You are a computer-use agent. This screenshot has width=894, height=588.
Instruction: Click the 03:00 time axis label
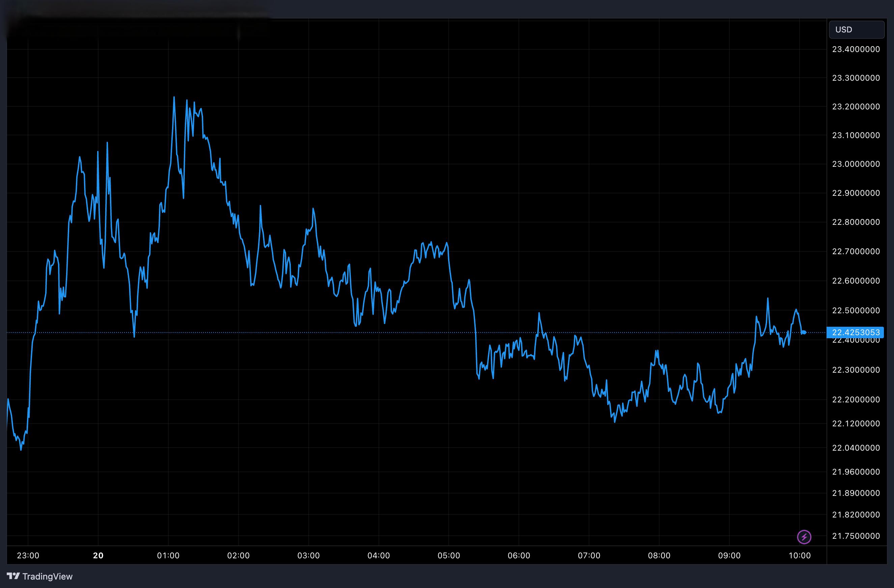click(x=308, y=555)
